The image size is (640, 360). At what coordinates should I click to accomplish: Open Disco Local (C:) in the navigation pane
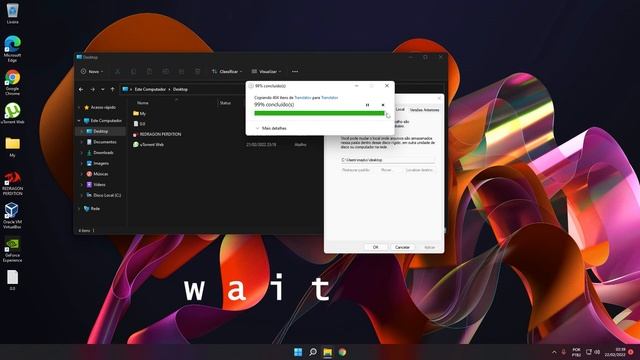coord(104,195)
